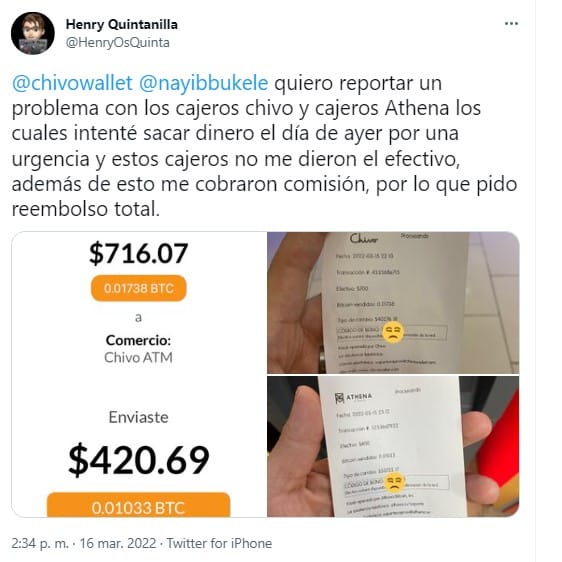Click the 16 mar. 2022 date
The image size is (562, 562).
[x=118, y=543]
